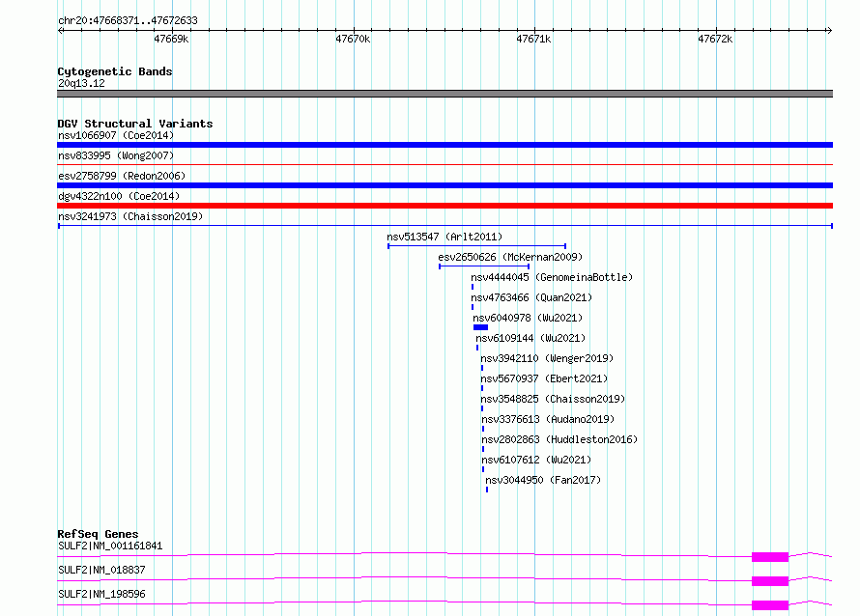The image size is (860, 616).
Task: Select the blue esv2758799 variant bar
Action: click(x=444, y=185)
